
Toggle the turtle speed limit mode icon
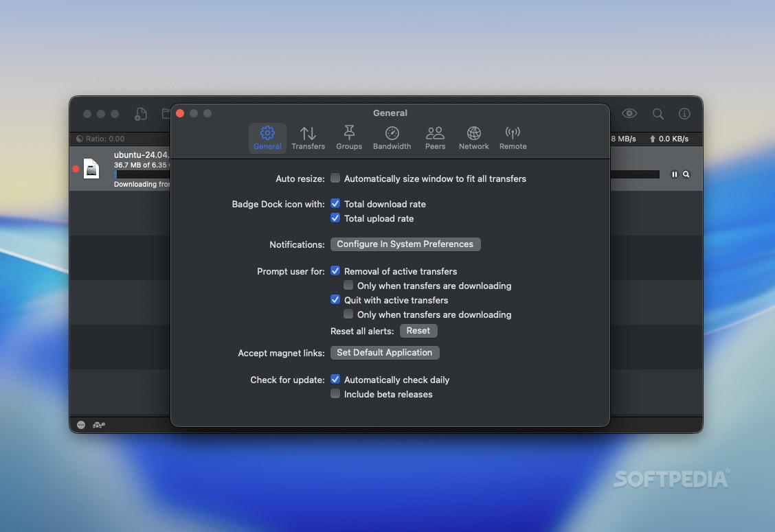99,425
